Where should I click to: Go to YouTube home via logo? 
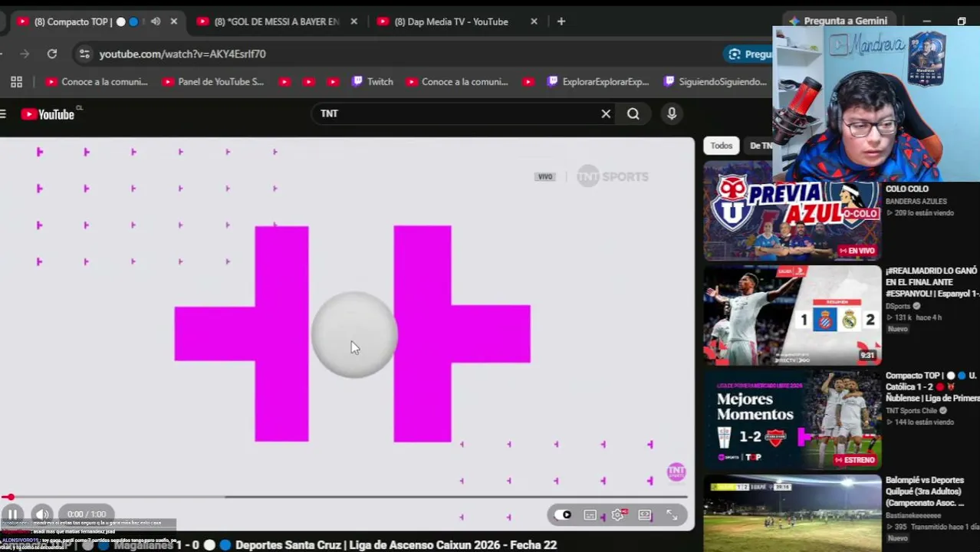point(48,114)
